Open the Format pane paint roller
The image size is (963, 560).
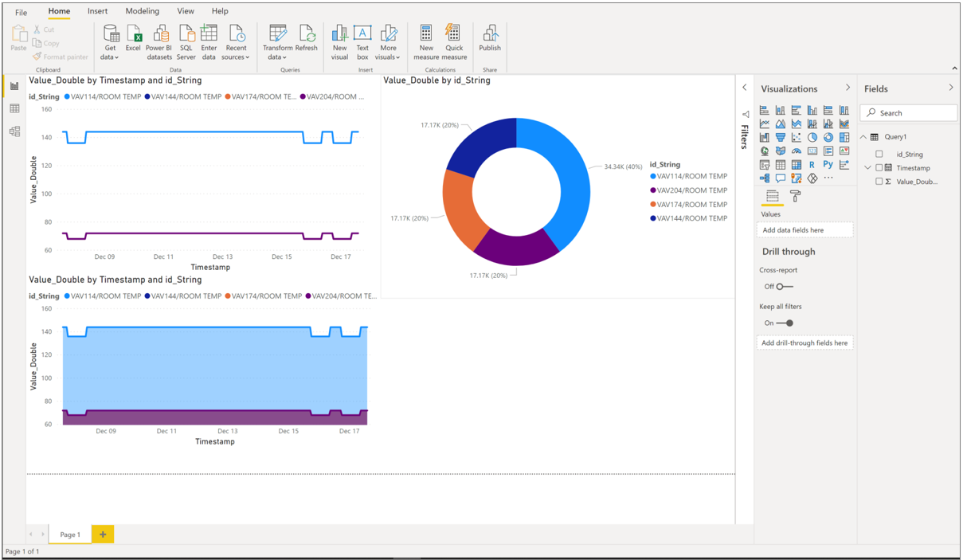[794, 195]
